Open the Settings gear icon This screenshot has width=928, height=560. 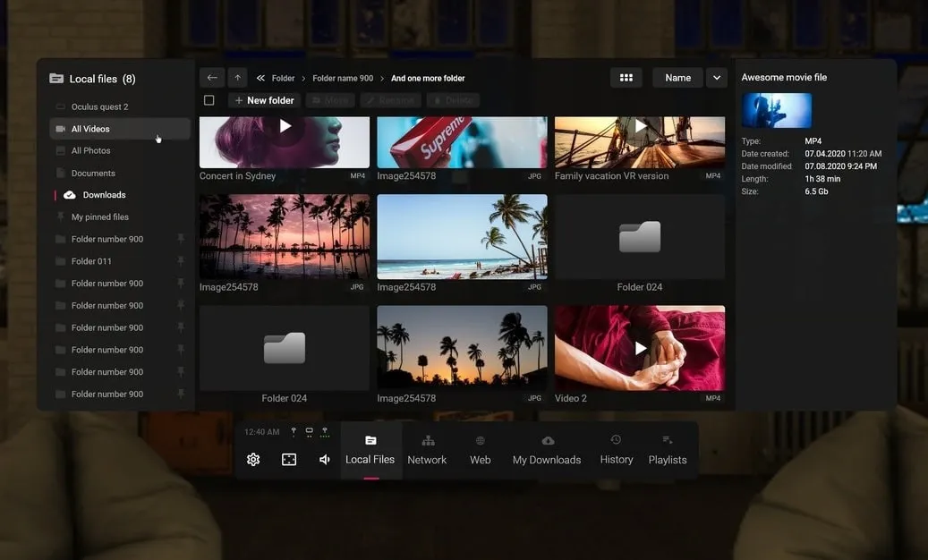252,458
